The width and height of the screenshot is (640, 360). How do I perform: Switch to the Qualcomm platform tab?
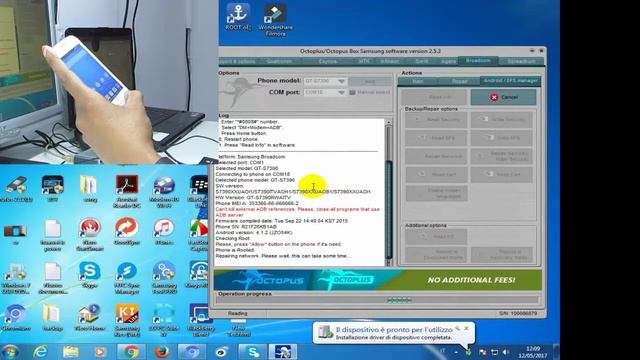pos(279,61)
